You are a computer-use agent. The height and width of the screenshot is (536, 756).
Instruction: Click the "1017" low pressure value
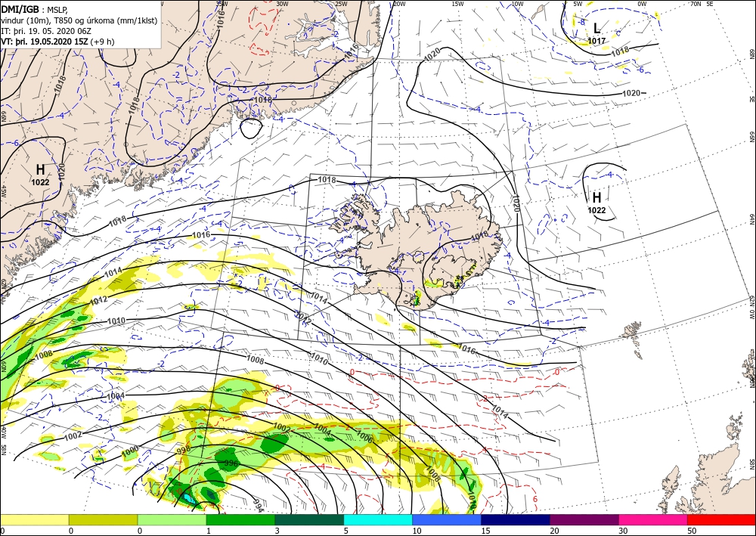(596, 41)
